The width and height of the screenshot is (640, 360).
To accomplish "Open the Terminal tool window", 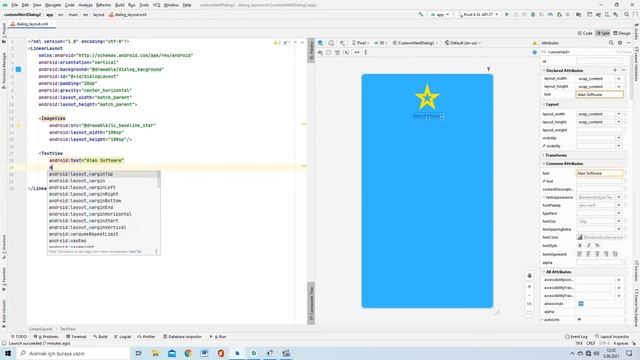I will pyautogui.click(x=76, y=337).
